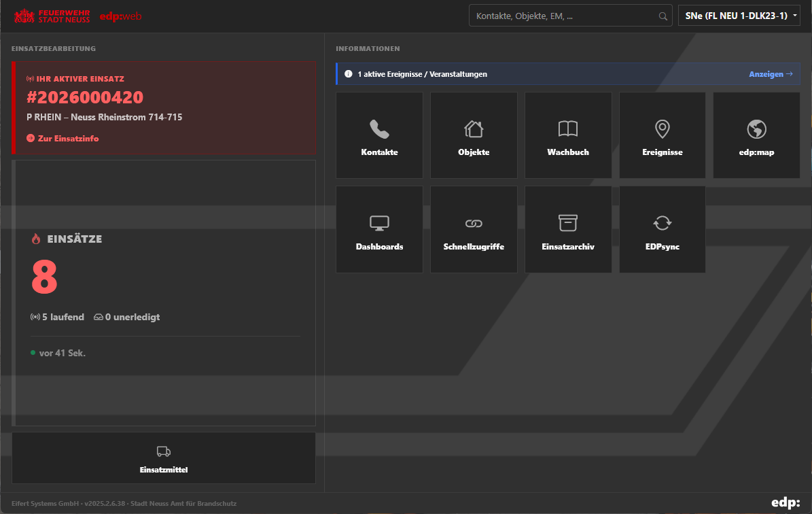Click the magnifier search icon

(x=663, y=16)
